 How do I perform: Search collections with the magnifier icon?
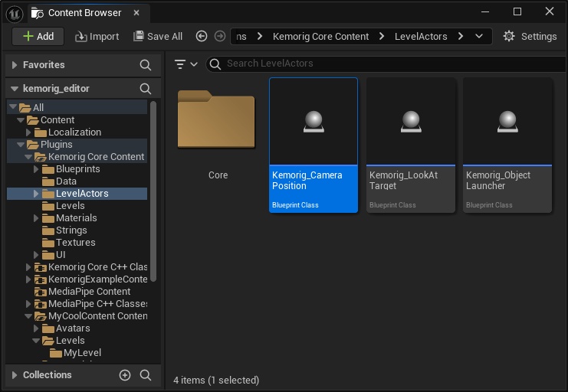pyautogui.click(x=146, y=375)
